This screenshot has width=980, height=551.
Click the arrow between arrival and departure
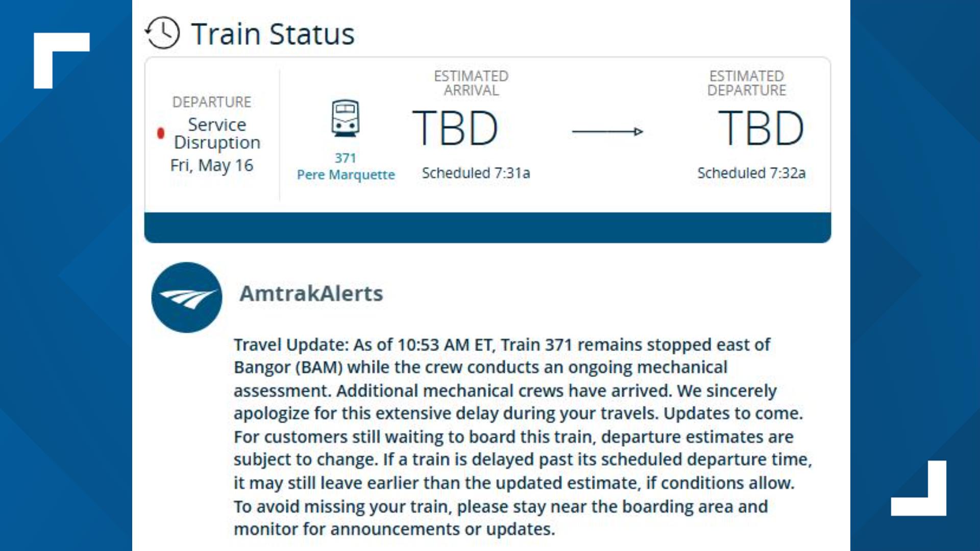click(607, 130)
